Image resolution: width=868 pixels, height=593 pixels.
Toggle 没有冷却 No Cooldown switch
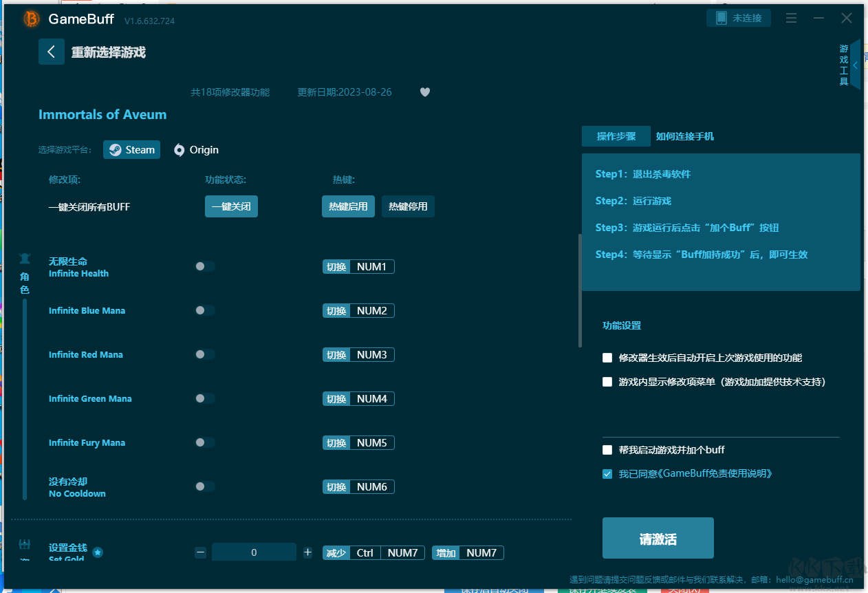(x=204, y=486)
